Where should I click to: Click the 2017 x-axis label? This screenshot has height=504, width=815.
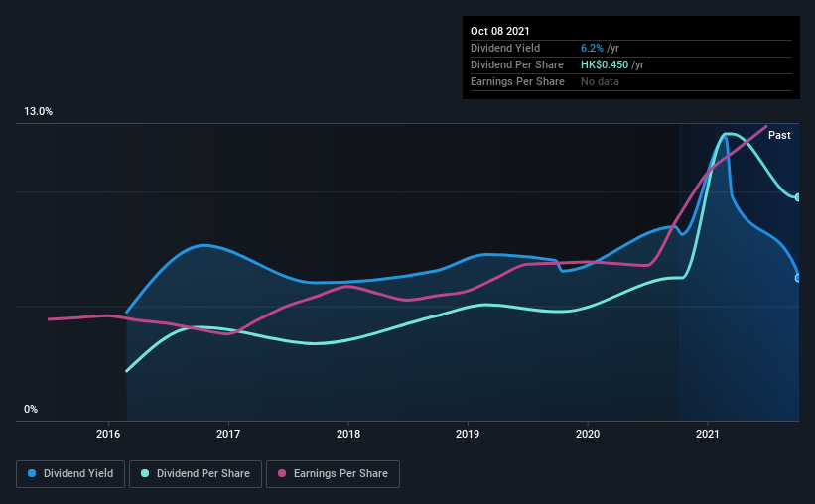pos(228,434)
